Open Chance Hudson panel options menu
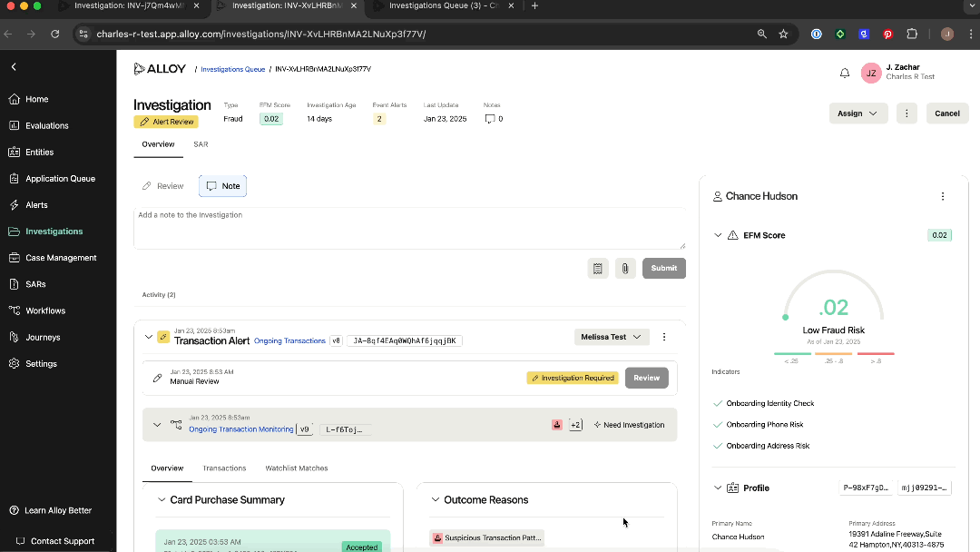 tap(943, 196)
